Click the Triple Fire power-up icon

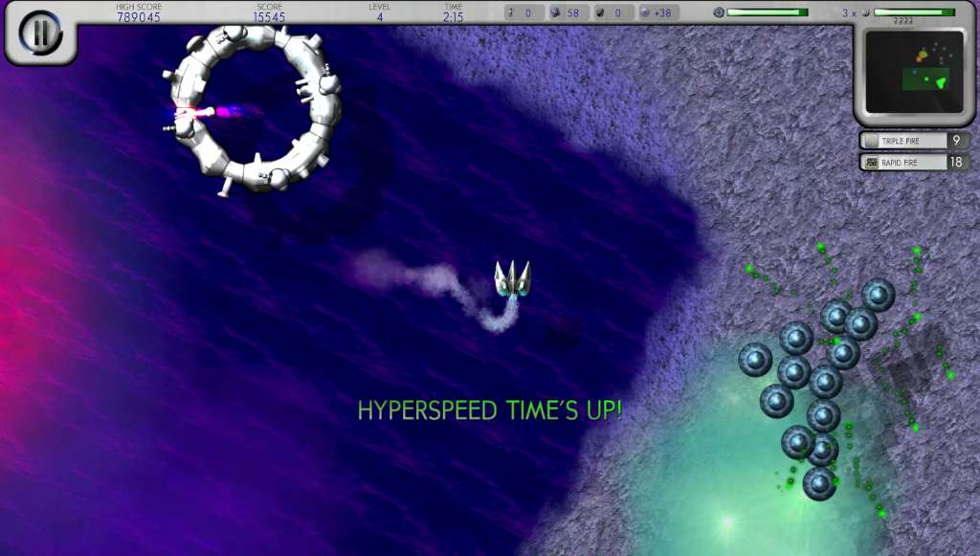(x=871, y=142)
